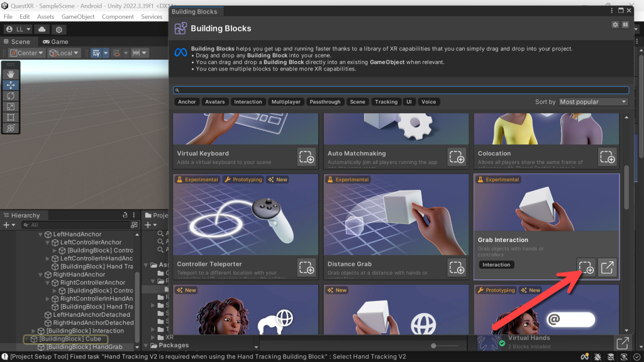Open Building Blocks settings gear

click(x=615, y=25)
